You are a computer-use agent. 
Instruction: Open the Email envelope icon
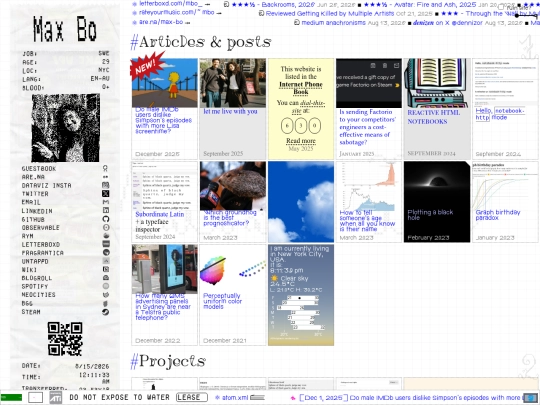(x=105, y=202)
